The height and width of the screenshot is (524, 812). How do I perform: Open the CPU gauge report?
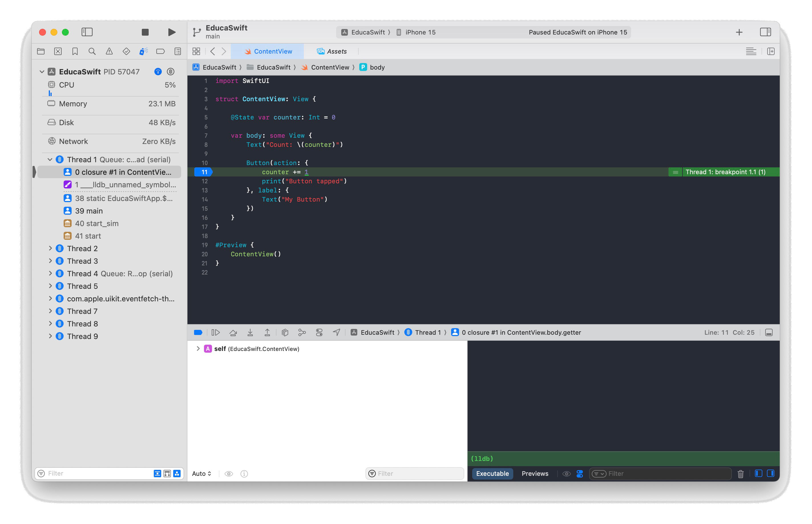(x=111, y=85)
